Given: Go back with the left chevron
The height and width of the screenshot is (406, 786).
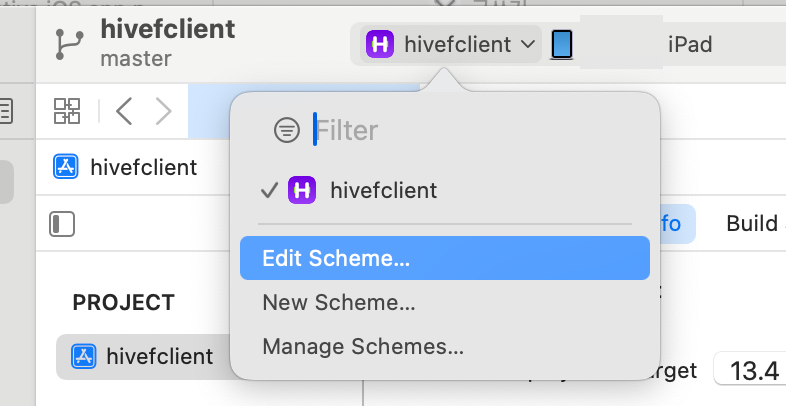Looking at the screenshot, I should (x=124, y=111).
